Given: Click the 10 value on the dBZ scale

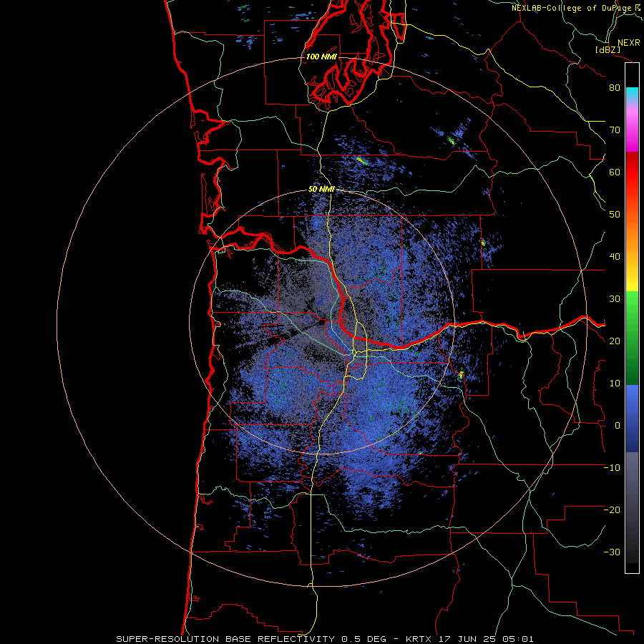Looking at the screenshot, I should [x=615, y=384].
